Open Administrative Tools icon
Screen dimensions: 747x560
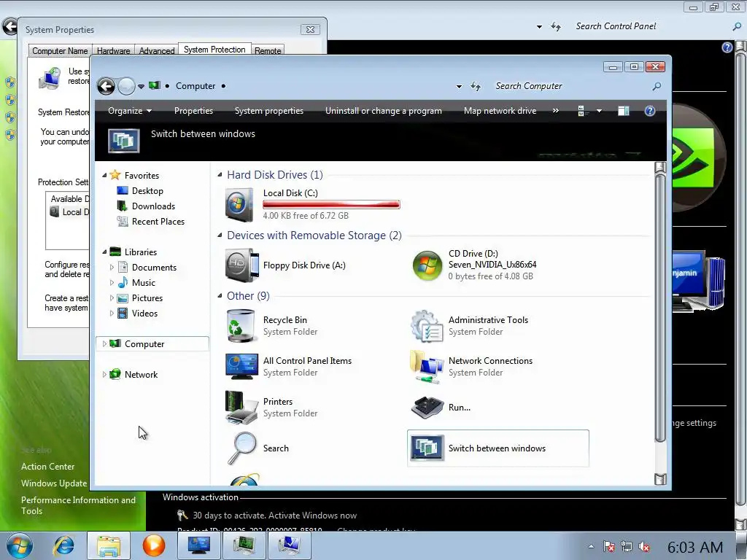pyautogui.click(x=427, y=326)
